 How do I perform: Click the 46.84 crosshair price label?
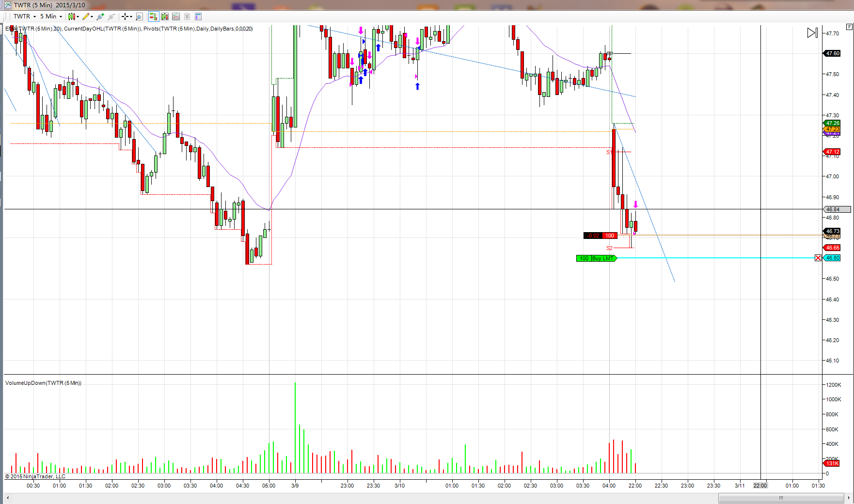pyautogui.click(x=837, y=209)
